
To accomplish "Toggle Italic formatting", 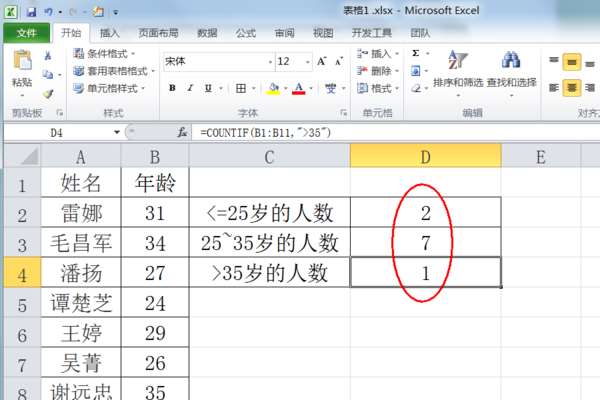I will pyautogui.click(x=190, y=88).
